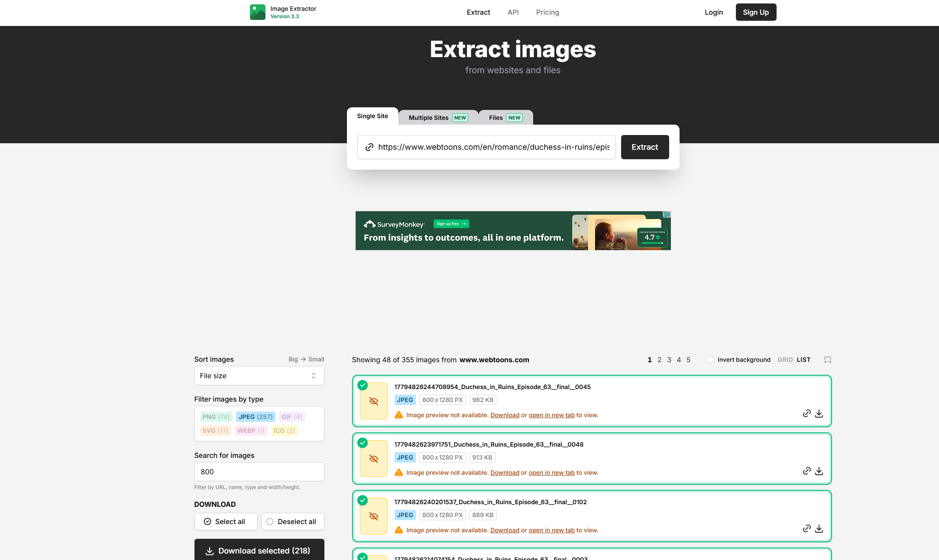This screenshot has width=939, height=560.
Task: Click the Extract button
Action: click(x=645, y=147)
